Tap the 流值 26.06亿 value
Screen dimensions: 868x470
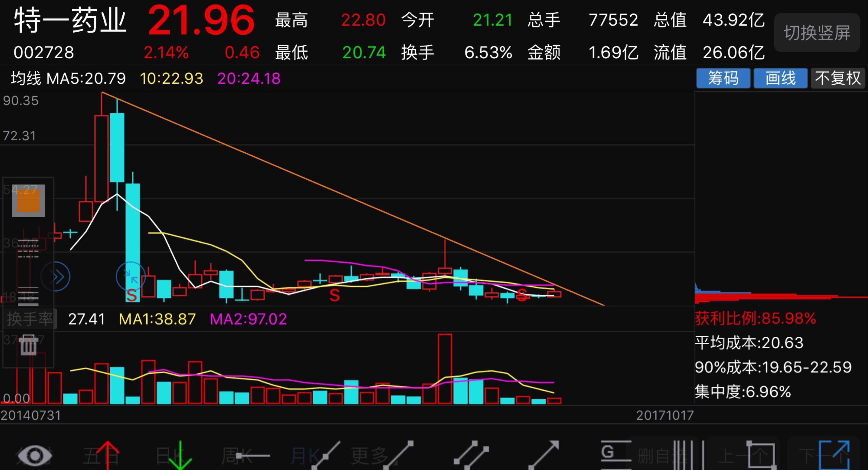pyautogui.click(x=734, y=53)
